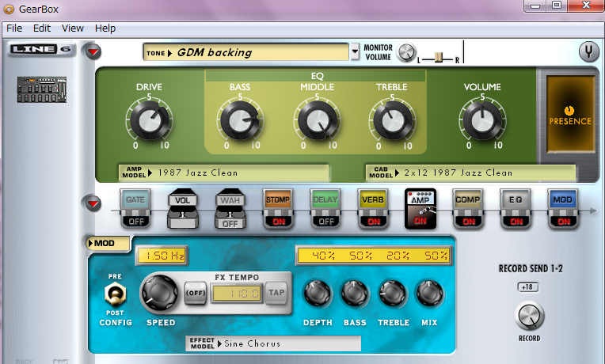Select the WAH pedal icon

[230, 199]
